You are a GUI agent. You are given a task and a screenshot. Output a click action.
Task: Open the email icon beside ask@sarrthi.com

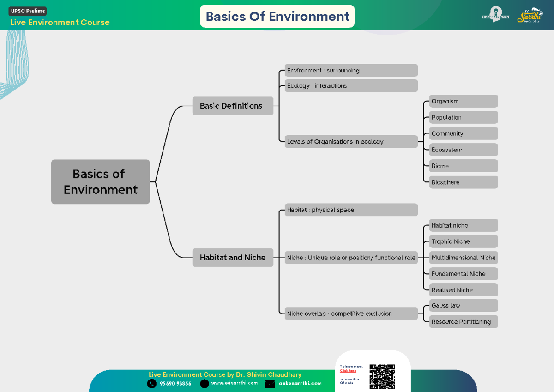click(x=270, y=384)
